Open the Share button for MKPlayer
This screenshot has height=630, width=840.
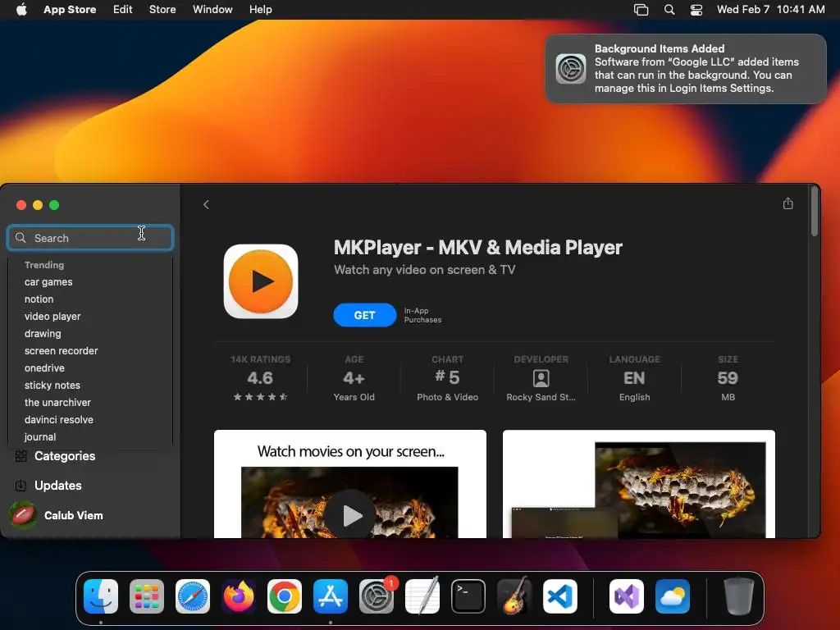[787, 203]
